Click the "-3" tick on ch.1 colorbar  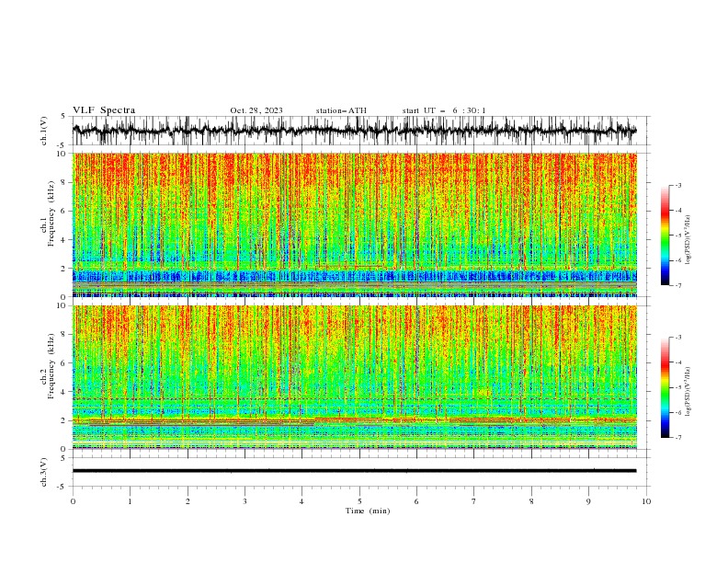pyautogui.click(x=678, y=185)
